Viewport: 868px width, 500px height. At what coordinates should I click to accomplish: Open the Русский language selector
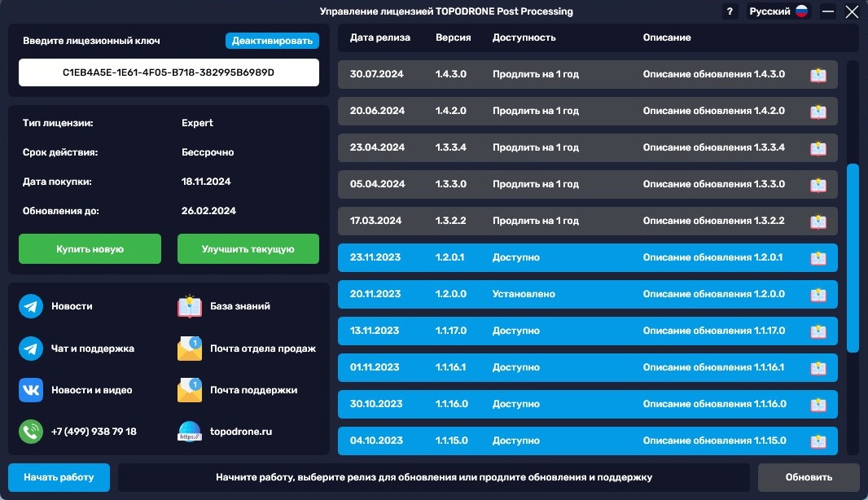[x=778, y=11]
